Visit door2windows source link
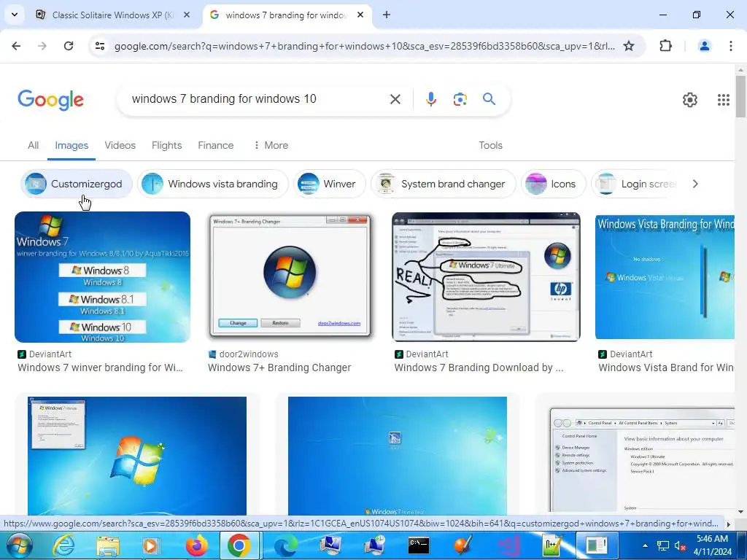The width and height of the screenshot is (747, 560). click(244, 354)
